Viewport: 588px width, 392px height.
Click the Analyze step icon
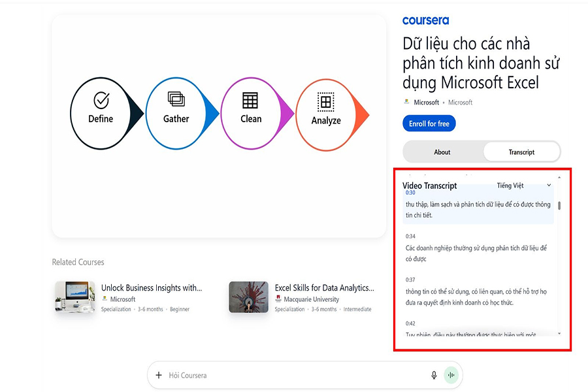325,101
